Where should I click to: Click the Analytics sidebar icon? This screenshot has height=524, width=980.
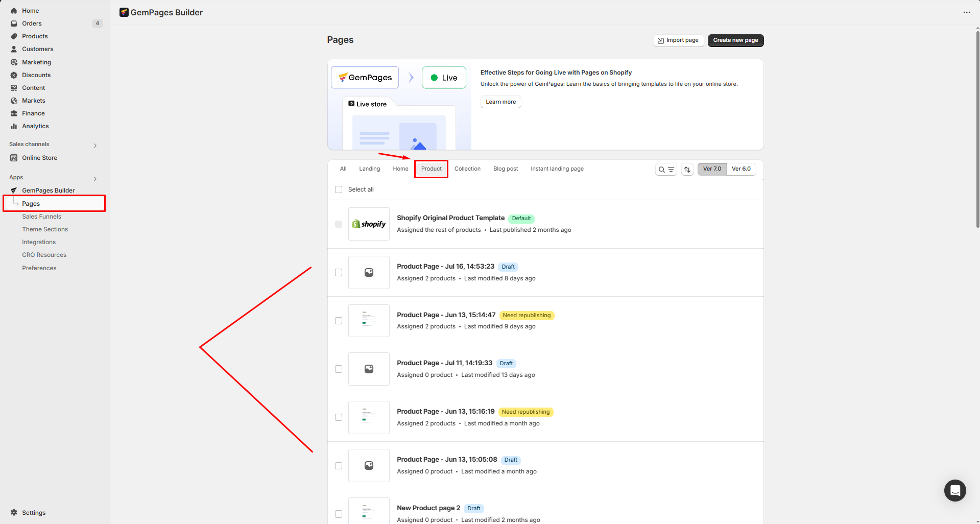(14, 126)
